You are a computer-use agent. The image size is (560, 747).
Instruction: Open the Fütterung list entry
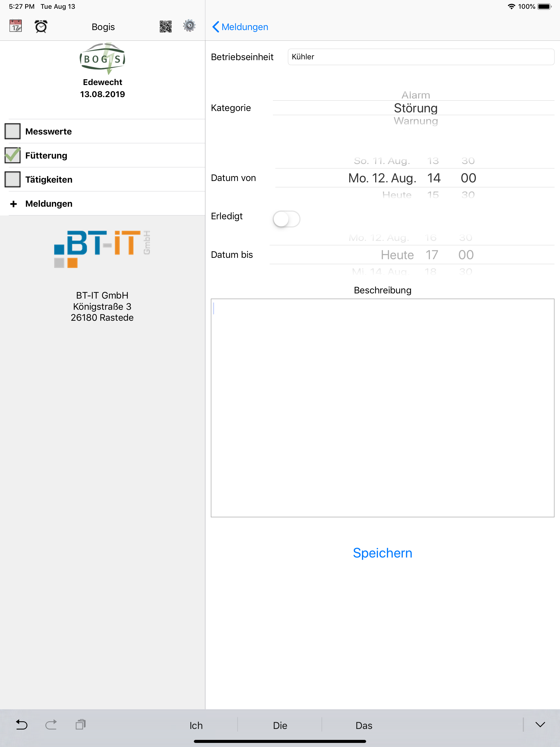point(102,155)
